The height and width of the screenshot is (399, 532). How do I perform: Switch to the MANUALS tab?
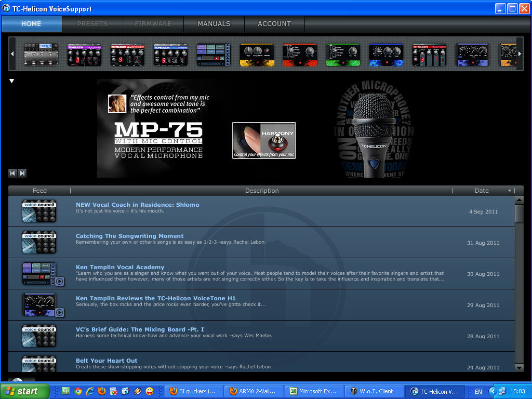point(214,23)
